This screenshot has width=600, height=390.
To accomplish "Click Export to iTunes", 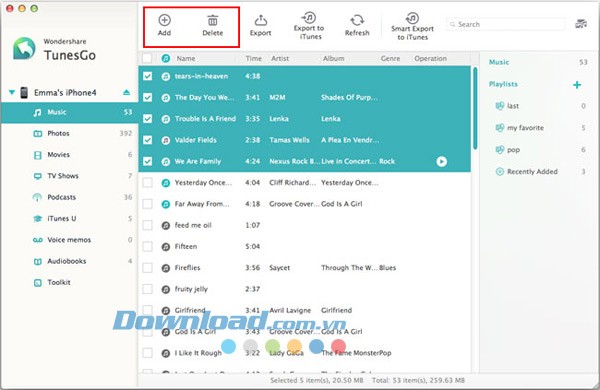I will click(309, 26).
